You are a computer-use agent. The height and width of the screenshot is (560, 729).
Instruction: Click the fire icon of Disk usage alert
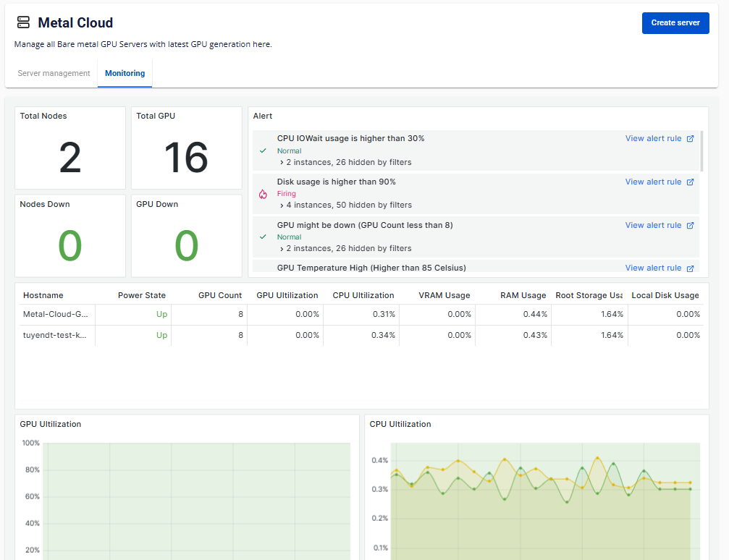click(263, 194)
